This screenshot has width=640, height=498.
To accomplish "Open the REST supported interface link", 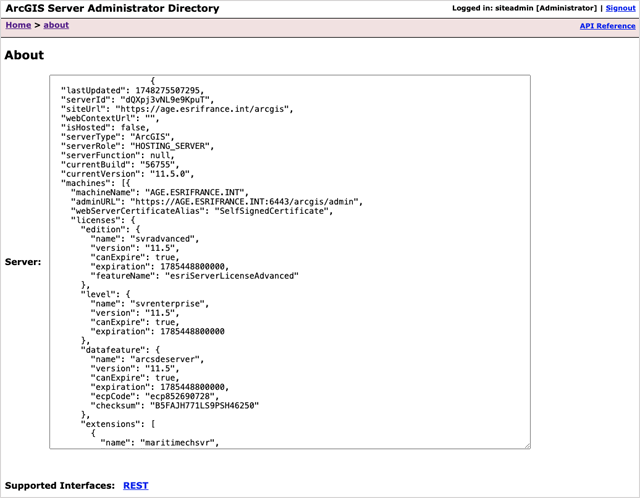I will (136, 485).
